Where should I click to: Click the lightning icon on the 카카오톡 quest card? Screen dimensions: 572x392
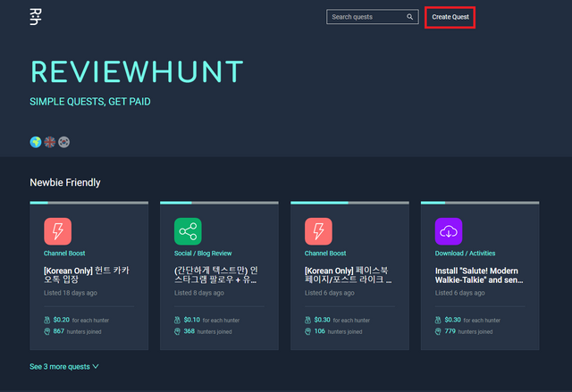pyautogui.click(x=57, y=231)
